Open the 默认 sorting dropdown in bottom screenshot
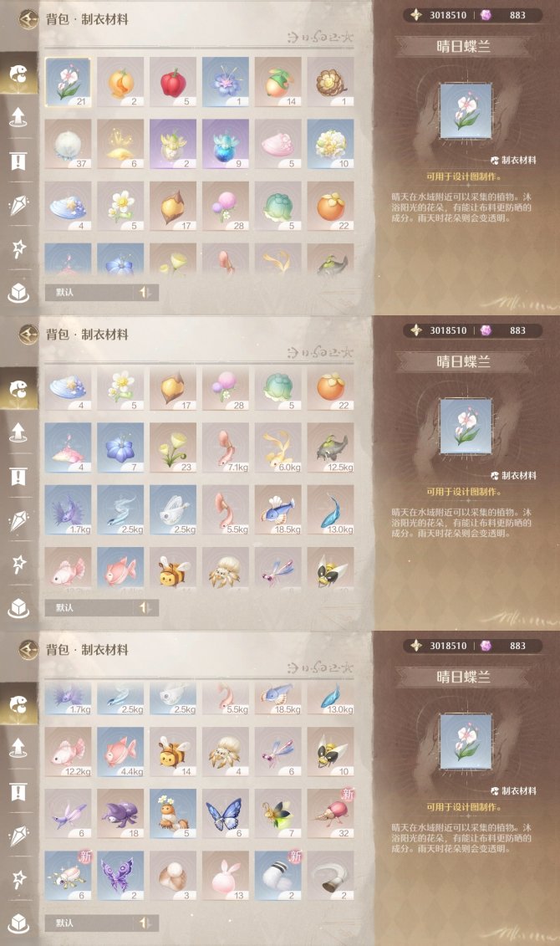This screenshot has height=946, width=560. (x=90, y=923)
